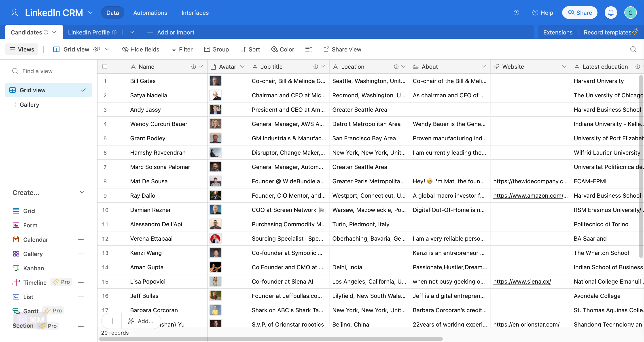
Task: Click the Candidates table info icon
Action: point(46,32)
